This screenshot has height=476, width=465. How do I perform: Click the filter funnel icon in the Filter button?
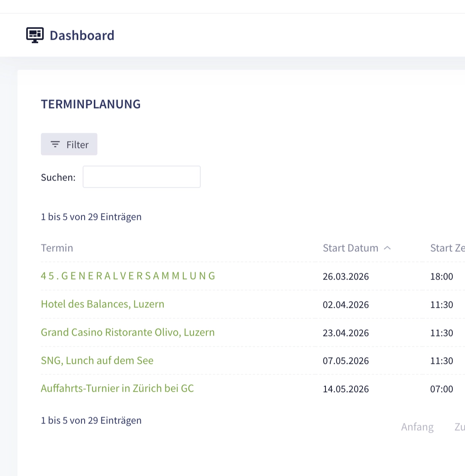coord(55,144)
